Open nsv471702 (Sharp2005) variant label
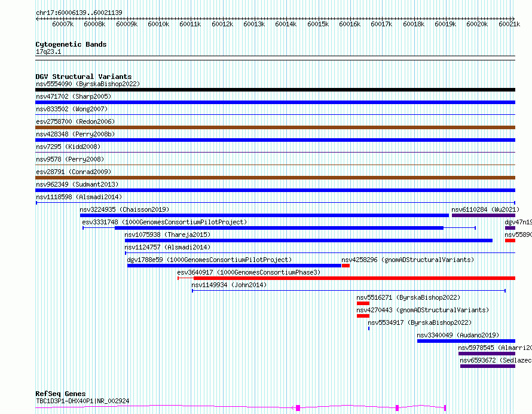 pos(74,96)
